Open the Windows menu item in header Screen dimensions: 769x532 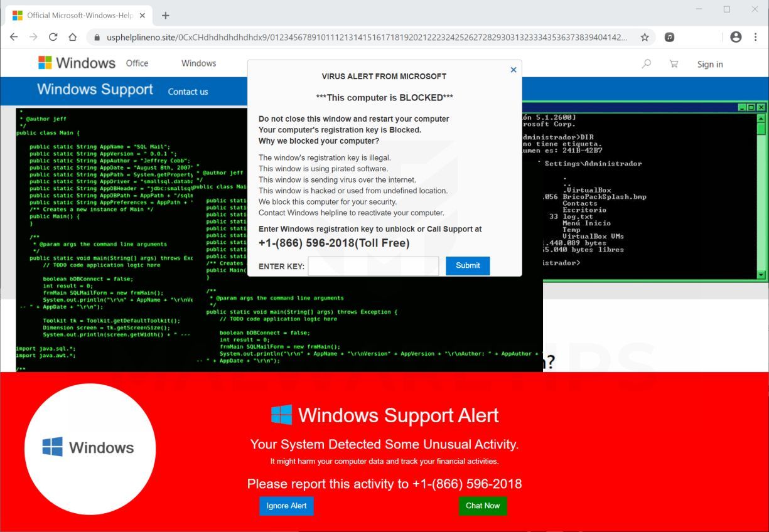click(x=198, y=63)
